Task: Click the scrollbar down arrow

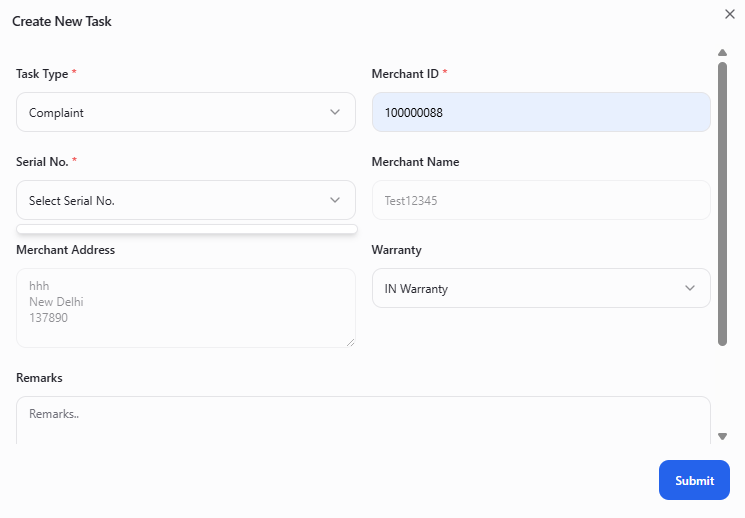Action: point(722,436)
